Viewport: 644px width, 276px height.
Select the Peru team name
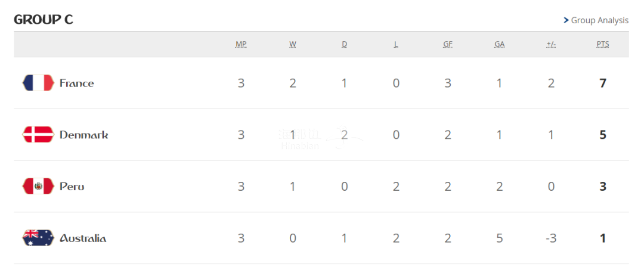tap(72, 187)
